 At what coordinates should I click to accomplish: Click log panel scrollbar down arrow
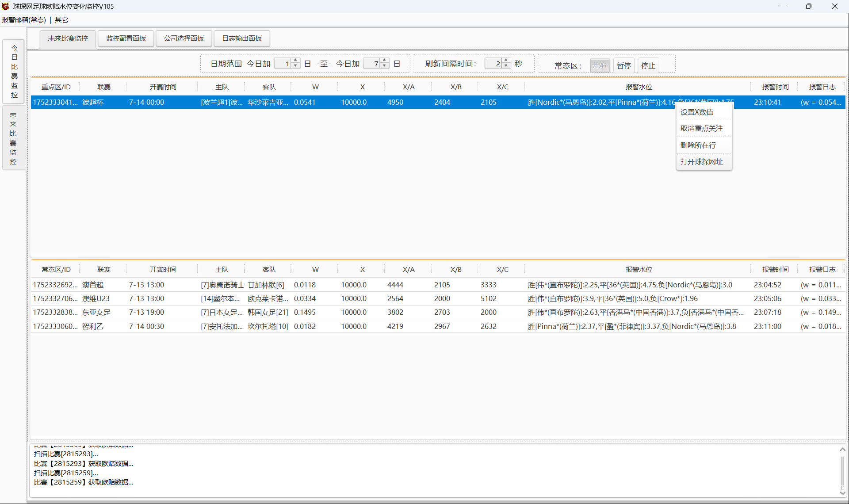tap(842, 493)
